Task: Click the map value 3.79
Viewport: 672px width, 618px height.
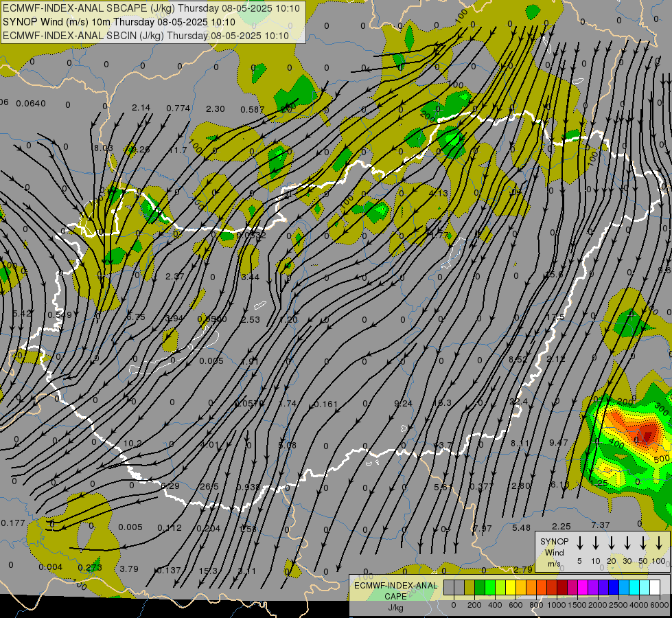Action: click(x=129, y=569)
